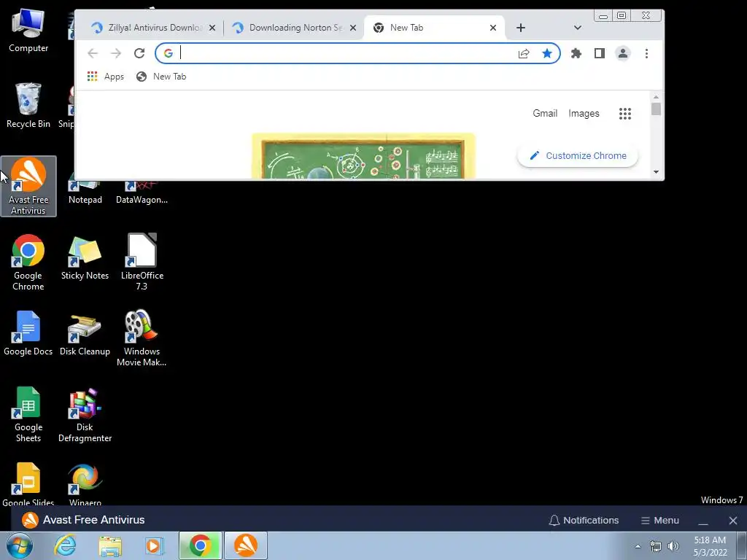The height and width of the screenshot is (560, 747).
Task: Select Google Docs desktop shortcut
Action: click(28, 332)
